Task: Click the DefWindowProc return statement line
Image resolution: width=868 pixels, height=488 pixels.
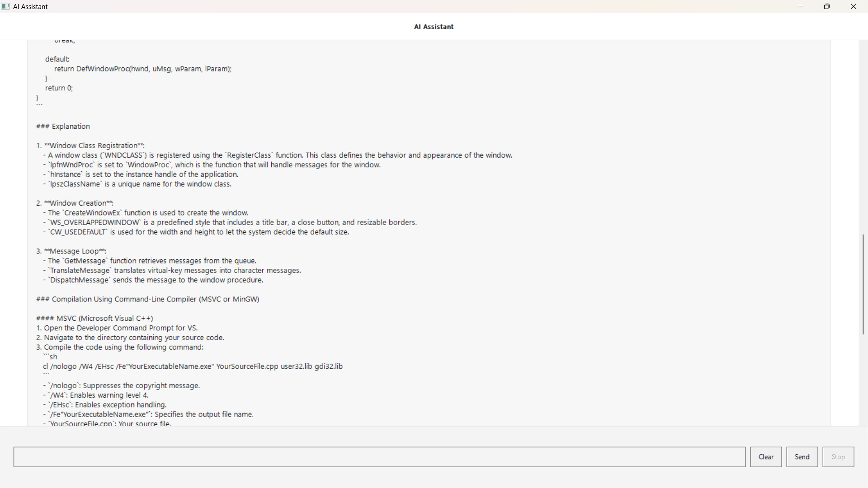Action: pyautogui.click(x=142, y=69)
